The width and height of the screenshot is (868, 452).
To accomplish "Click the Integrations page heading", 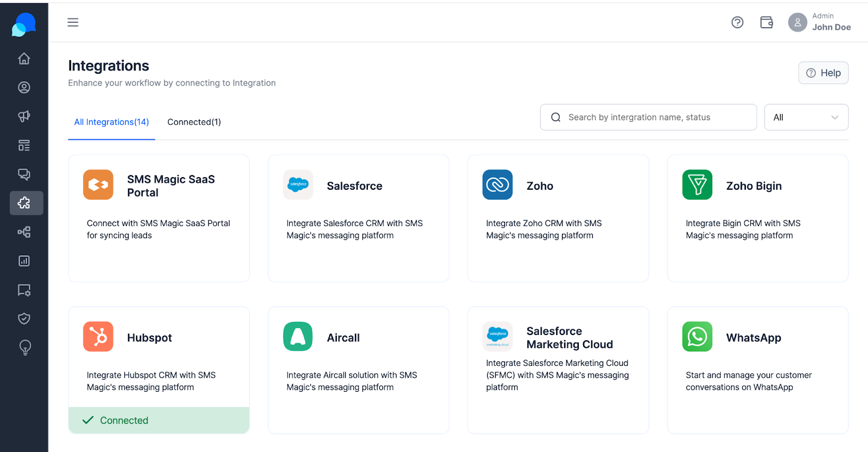I will (108, 66).
